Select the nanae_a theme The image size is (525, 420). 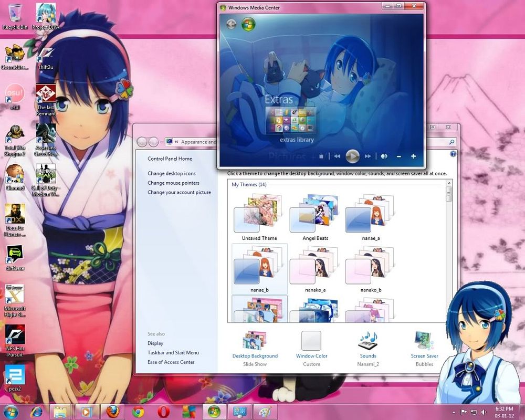click(371, 217)
